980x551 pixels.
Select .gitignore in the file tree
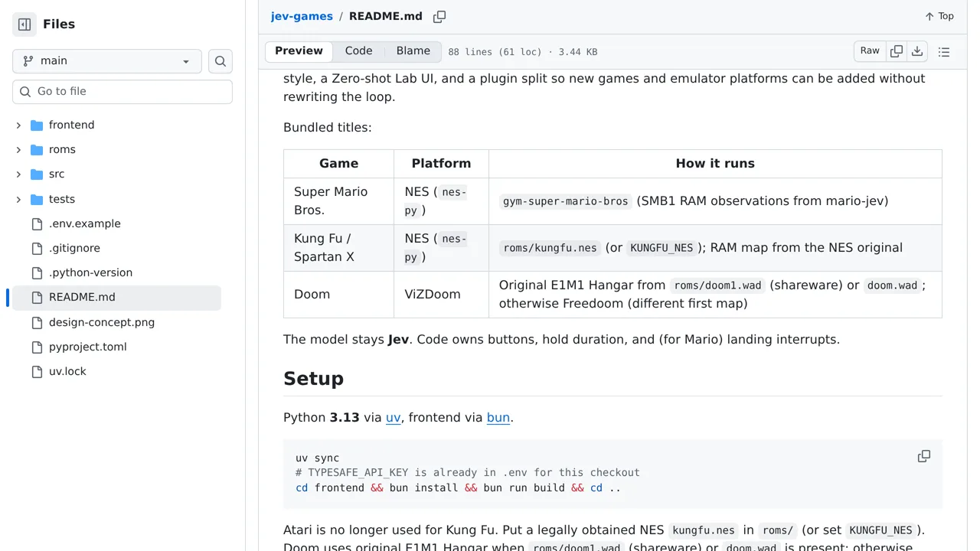[x=74, y=248]
